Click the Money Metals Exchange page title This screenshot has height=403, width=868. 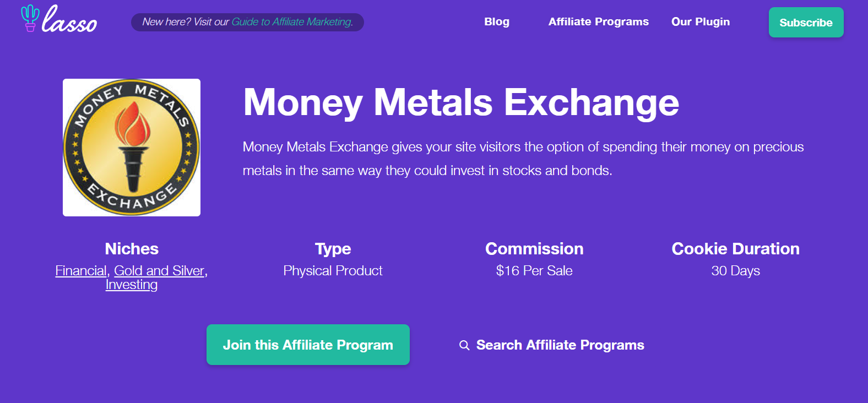pos(461,102)
